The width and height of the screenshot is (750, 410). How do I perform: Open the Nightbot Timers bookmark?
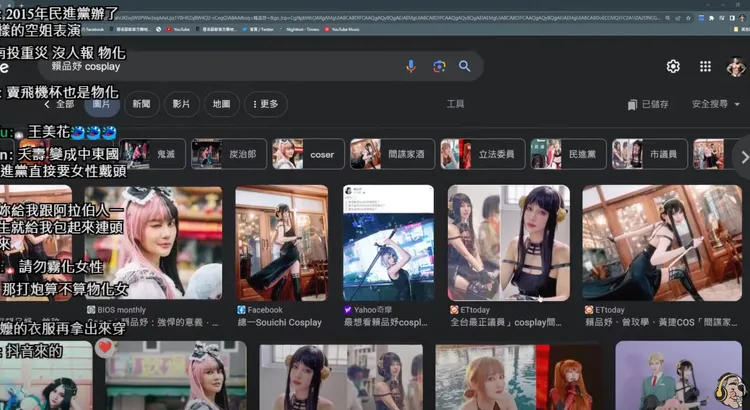tap(299, 29)
